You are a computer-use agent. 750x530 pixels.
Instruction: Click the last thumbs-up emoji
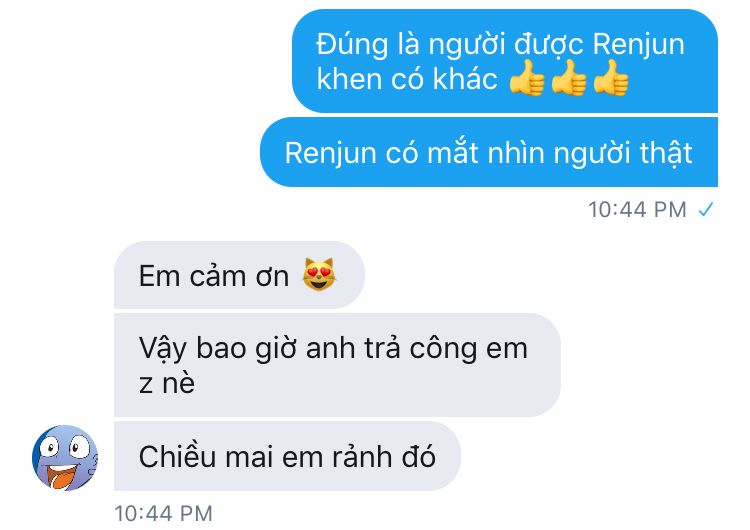[x=611, y=78]
